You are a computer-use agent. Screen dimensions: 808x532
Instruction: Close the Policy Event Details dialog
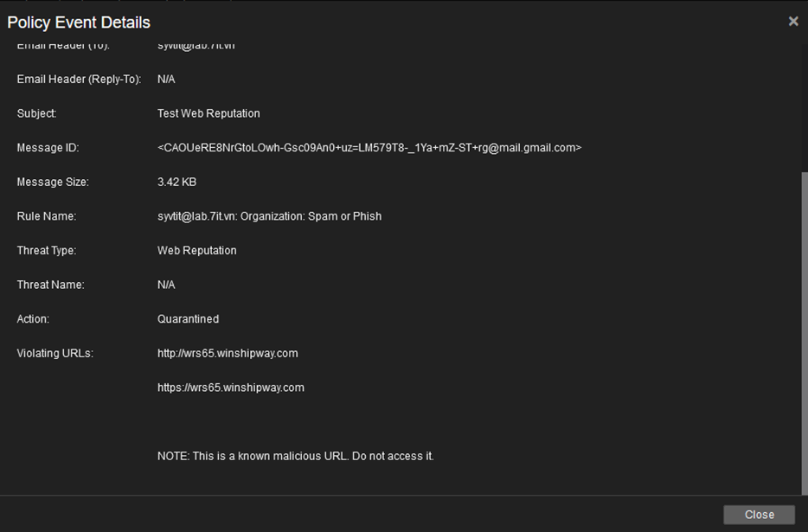coord(759,515)
